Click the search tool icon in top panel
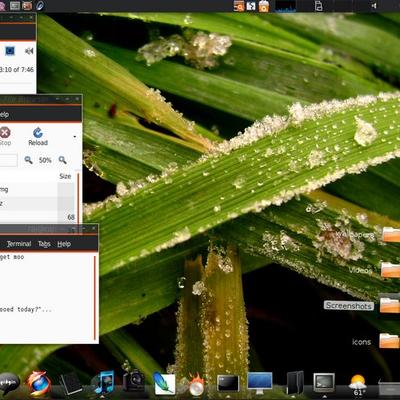The height and width of the screenshot is (400, 400). click(x=239, y=6)
